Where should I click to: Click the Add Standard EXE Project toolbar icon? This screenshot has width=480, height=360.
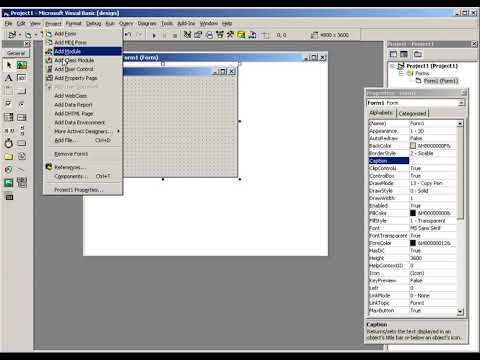(x=12, y=35)
